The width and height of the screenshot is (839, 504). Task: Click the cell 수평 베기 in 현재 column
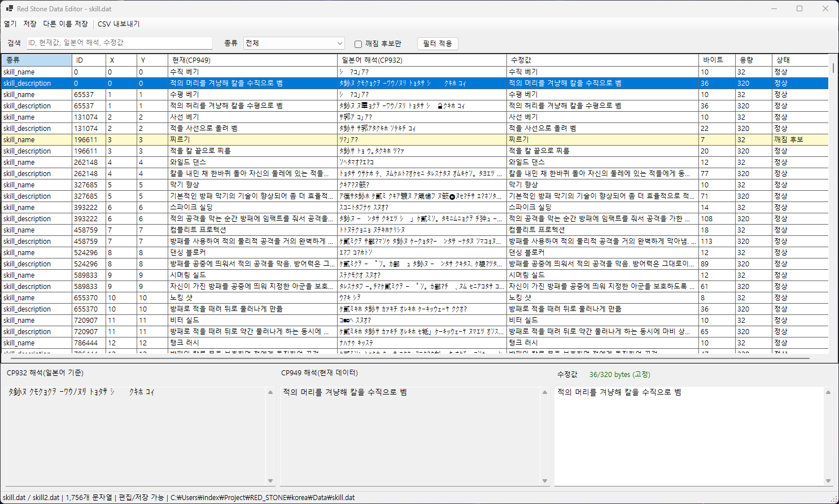coord(253,94)
